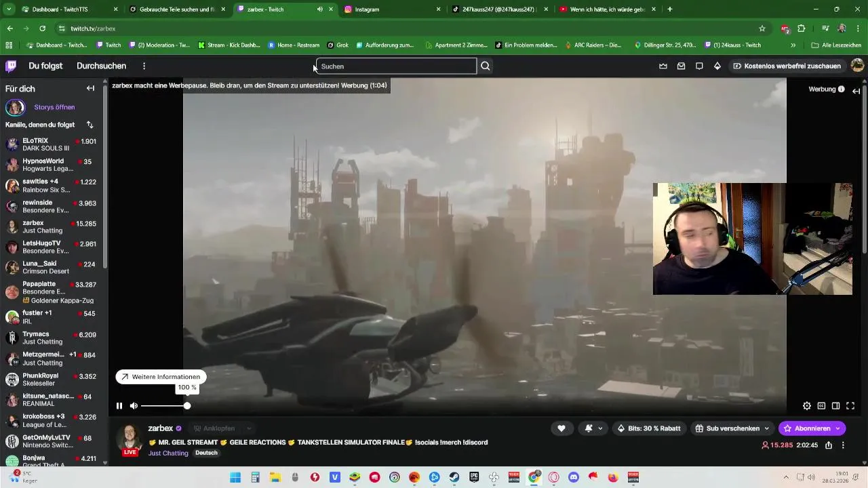Click the Bits diamond icon in top bar
The width and height of the screenshot is (868, 488).
pos(717,66)
